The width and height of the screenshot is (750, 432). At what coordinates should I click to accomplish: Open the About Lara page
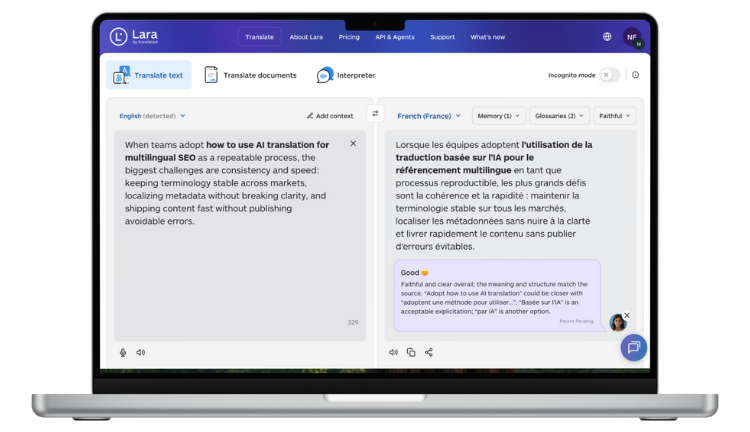(x=306, y=37)
